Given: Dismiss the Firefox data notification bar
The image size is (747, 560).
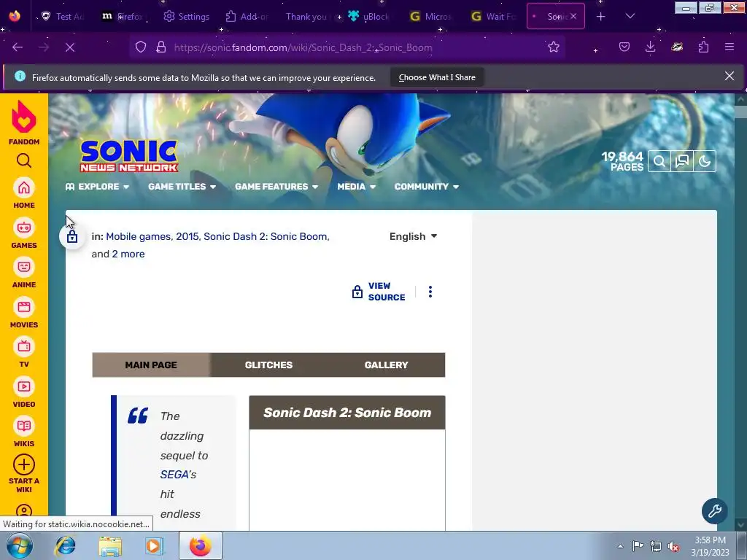Looking at the screenshot, I should click(729, 76).
